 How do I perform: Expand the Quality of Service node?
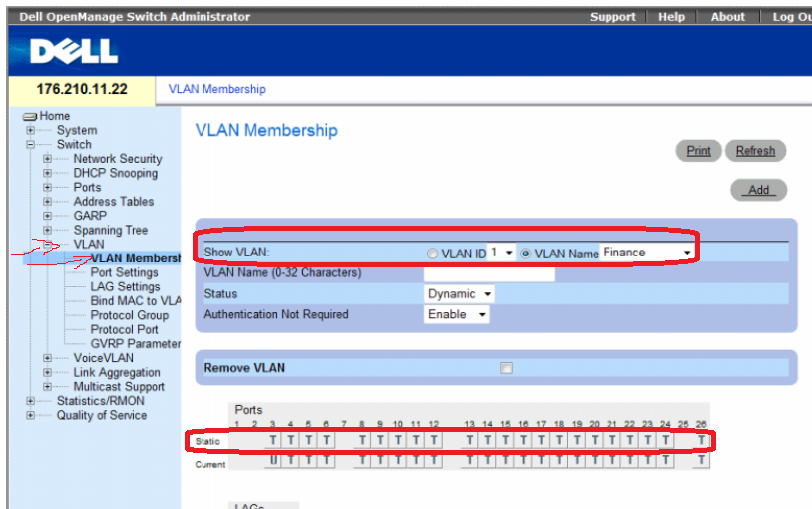[31, 415]
